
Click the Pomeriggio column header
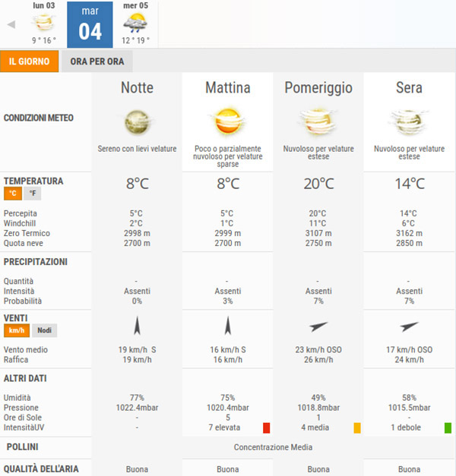click(x=318, y=88)
